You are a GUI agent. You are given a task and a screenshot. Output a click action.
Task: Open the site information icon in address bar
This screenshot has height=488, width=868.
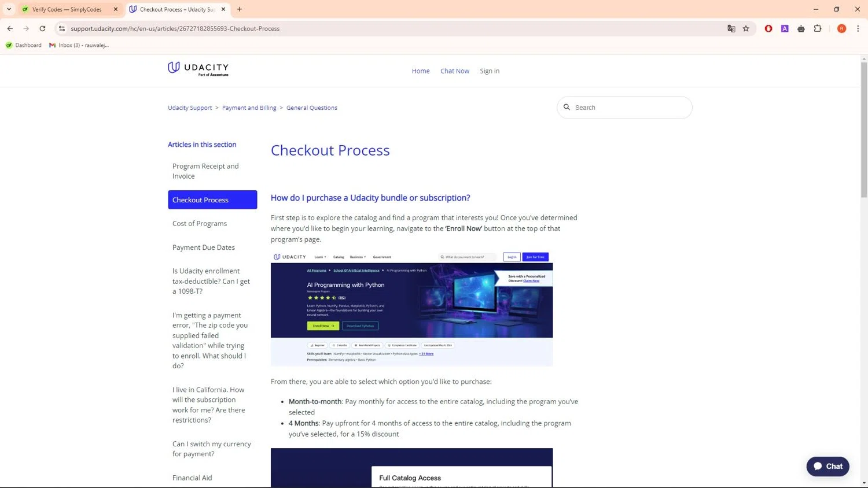[x=62, y=28]
